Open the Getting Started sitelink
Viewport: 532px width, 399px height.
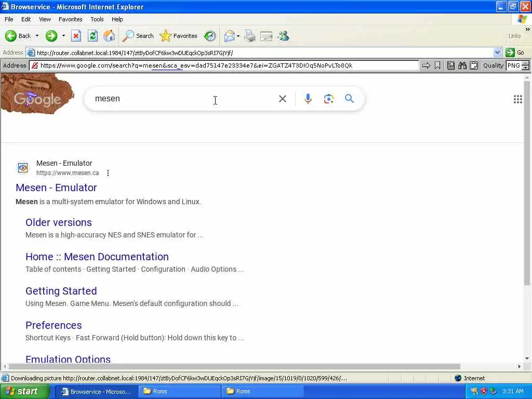(x=61, y=291)
